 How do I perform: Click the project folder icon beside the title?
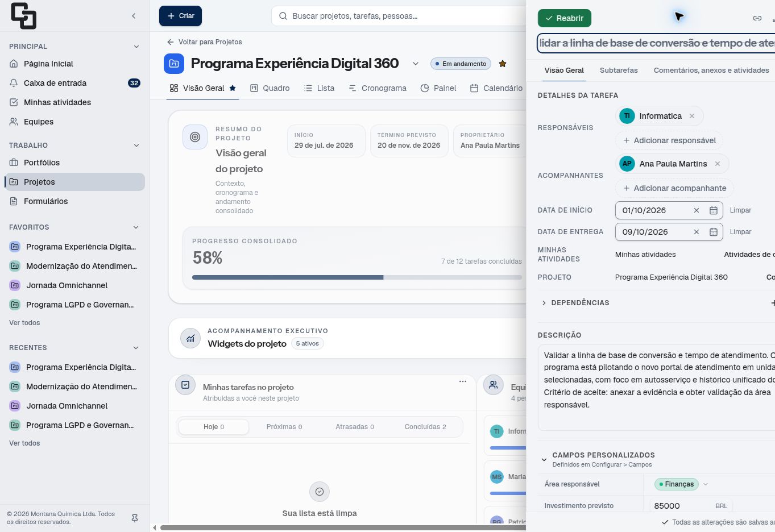[x=174, y=64]
